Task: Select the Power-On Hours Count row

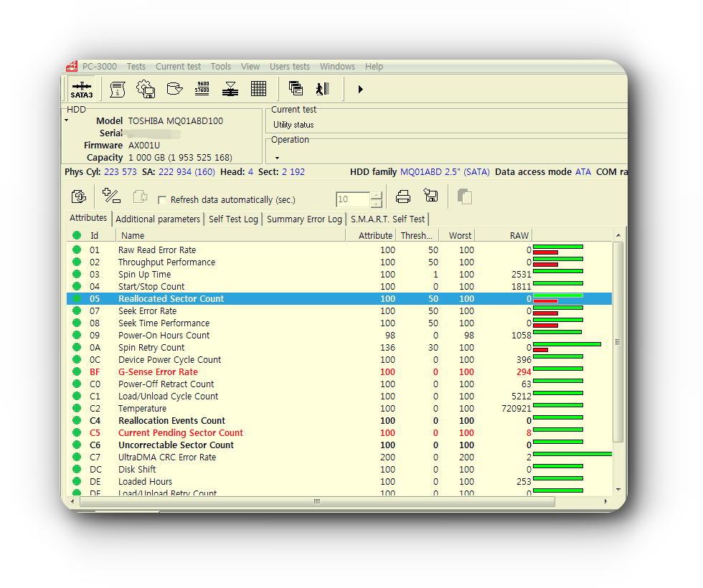Action: [339, 336]
